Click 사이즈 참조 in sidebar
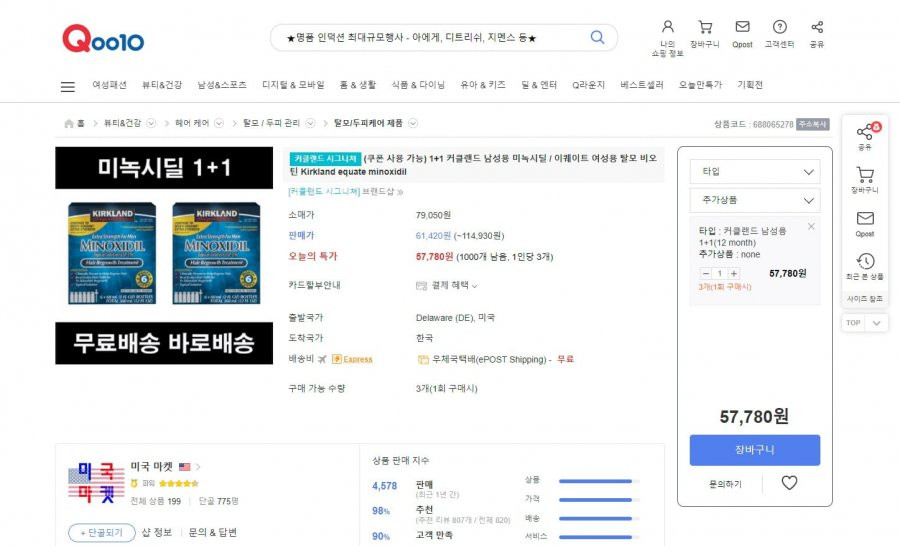900x546 pixels. click(x=865, y=299)
